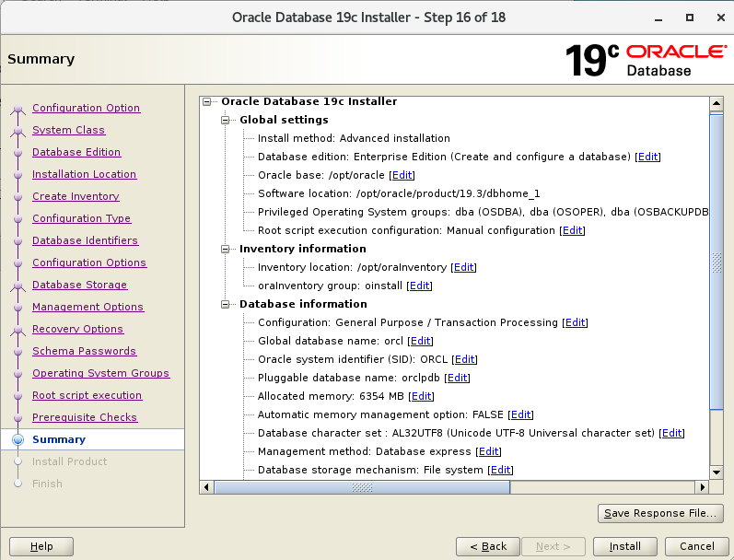Image resolution: width=734 pixels, height=560 pixels.
Task: Go to the Management Options step
Action: tap(88, 307)
